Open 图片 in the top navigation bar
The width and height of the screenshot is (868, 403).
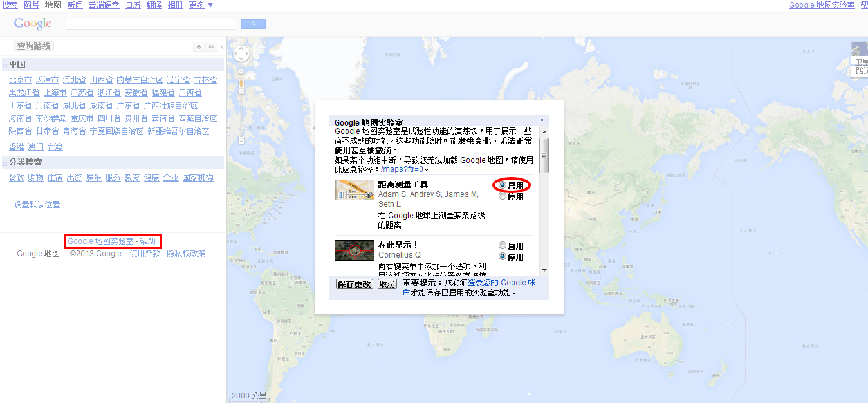pyautogui.click(x=32, y=5)
